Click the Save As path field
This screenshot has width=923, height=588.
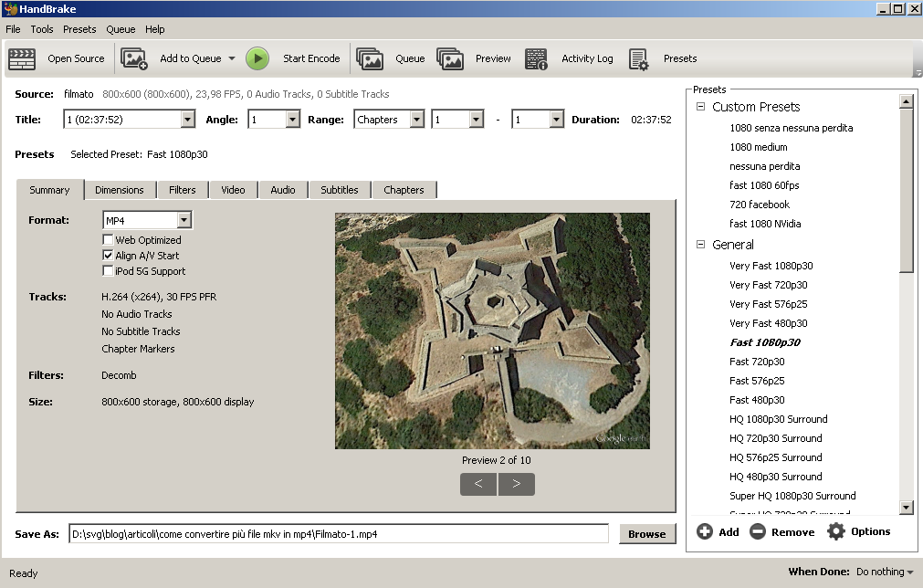coord(339,534)
